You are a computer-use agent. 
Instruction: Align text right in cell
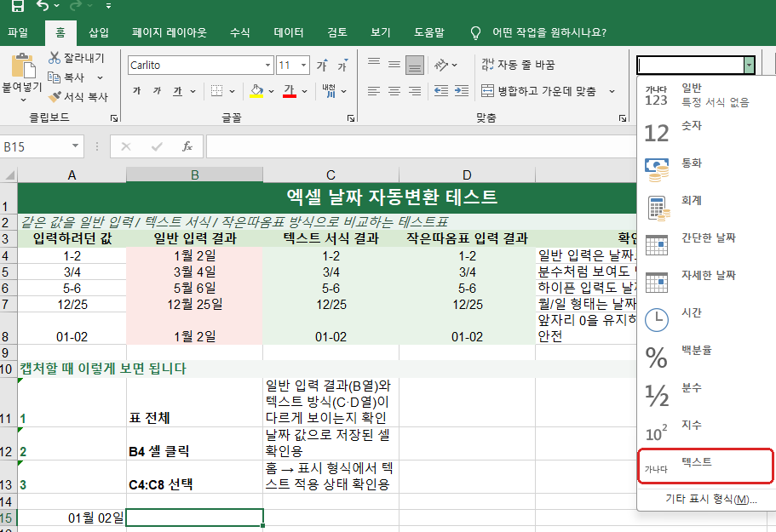[415, 91]
